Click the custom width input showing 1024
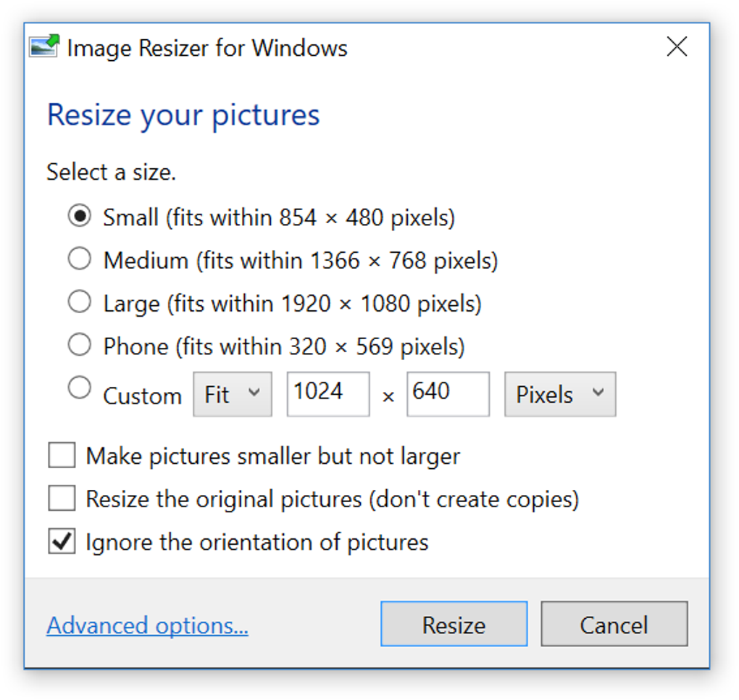 [327, 393]
